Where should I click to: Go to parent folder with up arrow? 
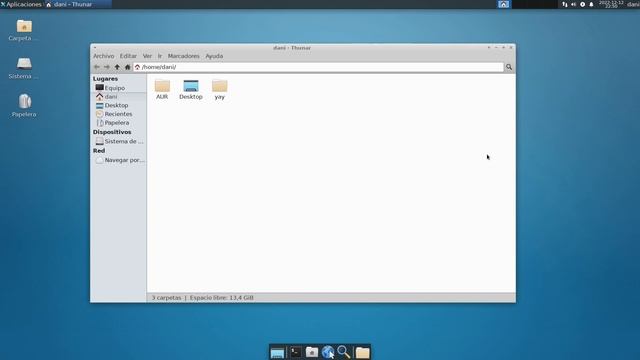[117, 67]
